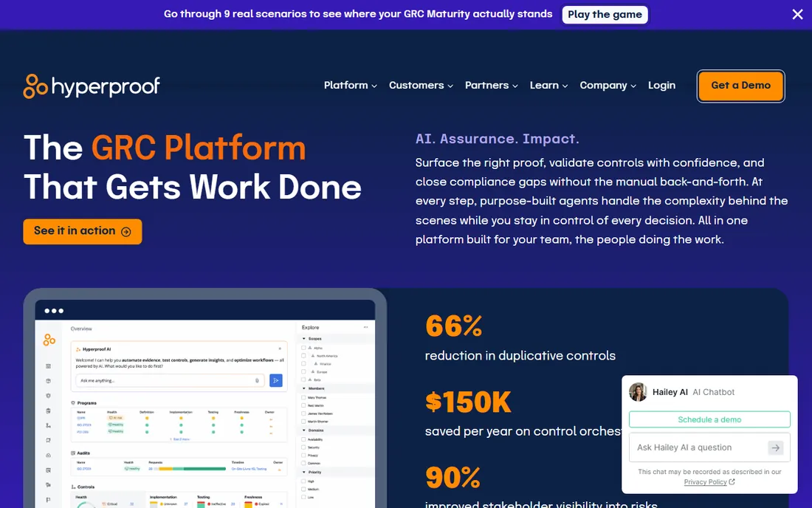This screenshot has width=812, height=508.
Task: Open the Partners menu
Action: click(491, 86)
